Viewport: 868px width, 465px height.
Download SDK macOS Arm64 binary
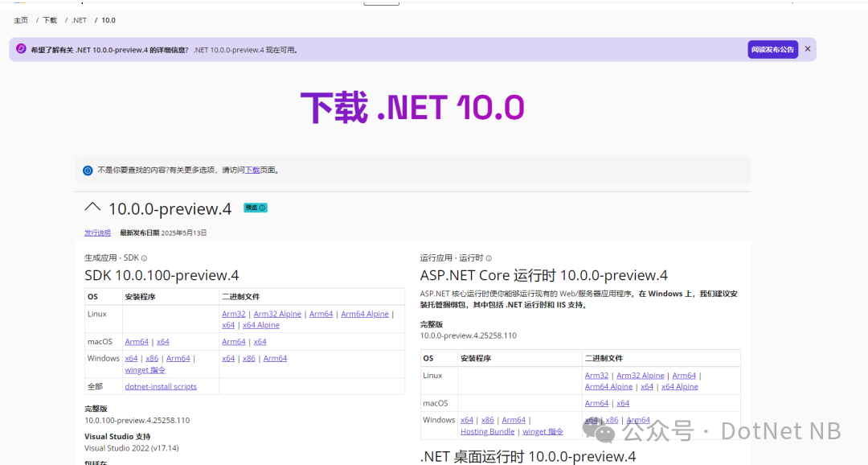click(x=234, y=342)
